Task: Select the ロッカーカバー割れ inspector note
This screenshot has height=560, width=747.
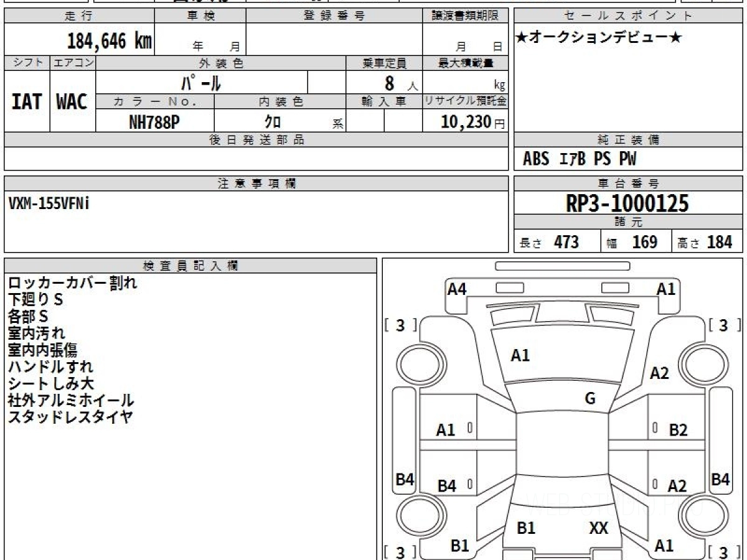Action: coord(73,283)
